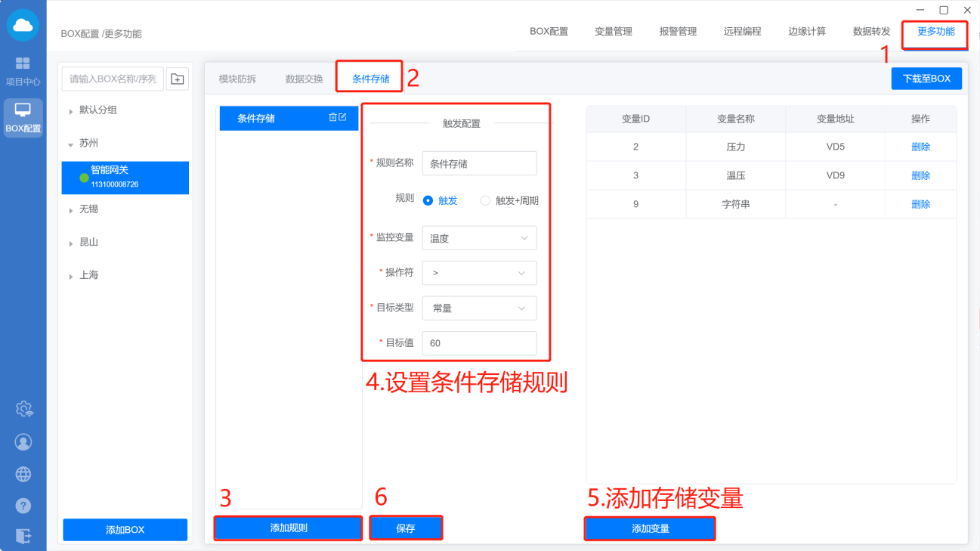Viewport: 980px width, 551px height.
Task: Delete the 压力 variable row
Action: pyautogui.click(x=920, y=147)
